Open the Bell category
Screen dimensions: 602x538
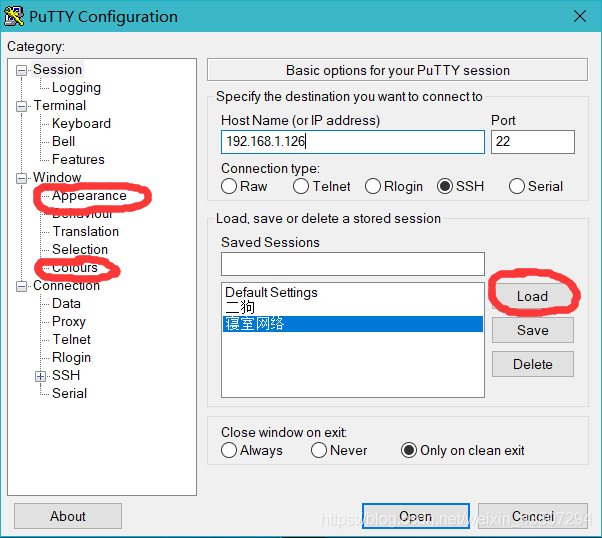coord(63,141)
